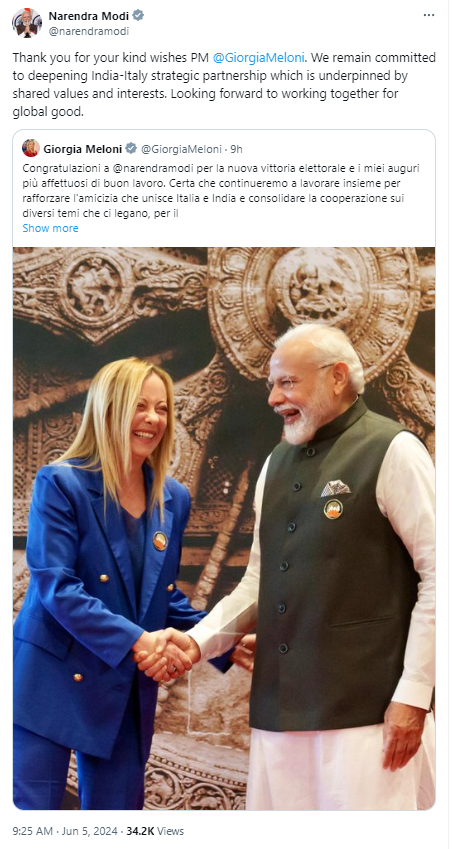Open the @narendramodi handle link
This screenshot has width=452, height=849.
pos(89,31)
